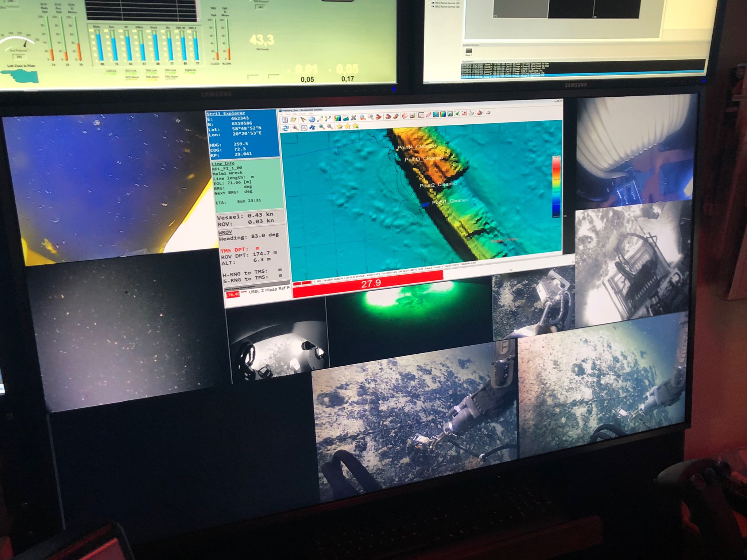Click the magnifier with red vessel icon
Screen dimensions: 747x560
point(363,117)
